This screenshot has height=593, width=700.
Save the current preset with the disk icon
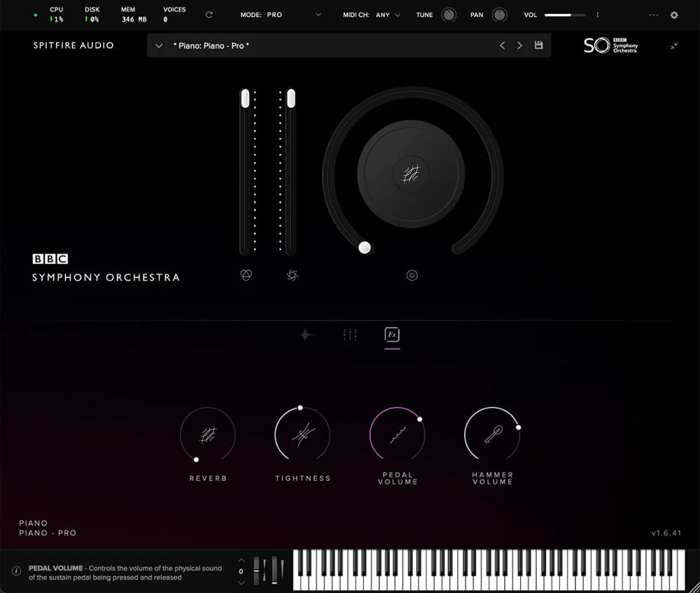coord(538,45)
